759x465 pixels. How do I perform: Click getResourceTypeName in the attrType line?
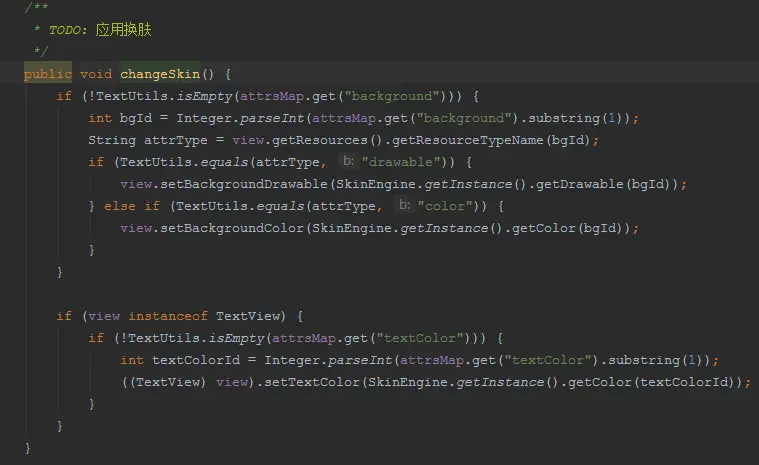(x=468, y=140)
